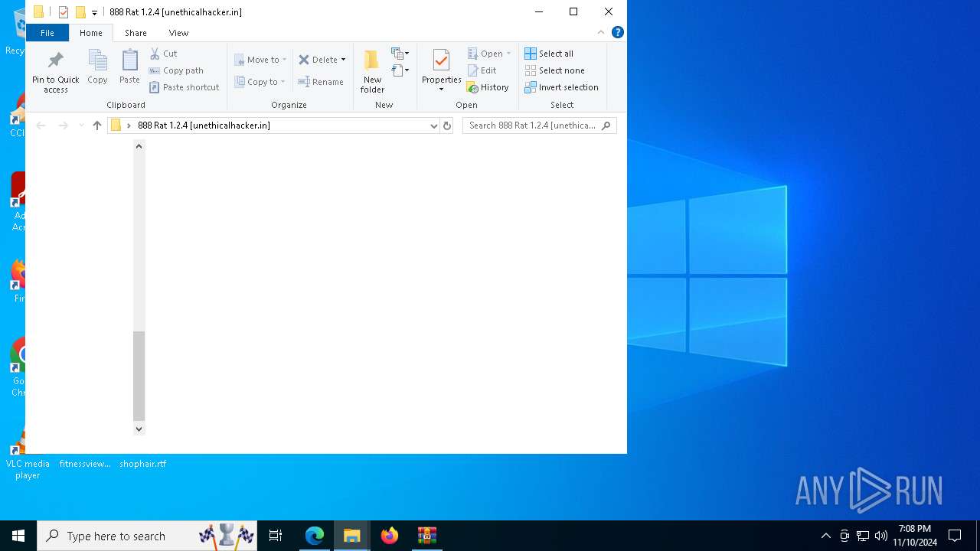This screenshot has width=980, height=551.
Task: Open WinRAR from the taskbar
Action: pyautogui.click(x=427, y=536)
